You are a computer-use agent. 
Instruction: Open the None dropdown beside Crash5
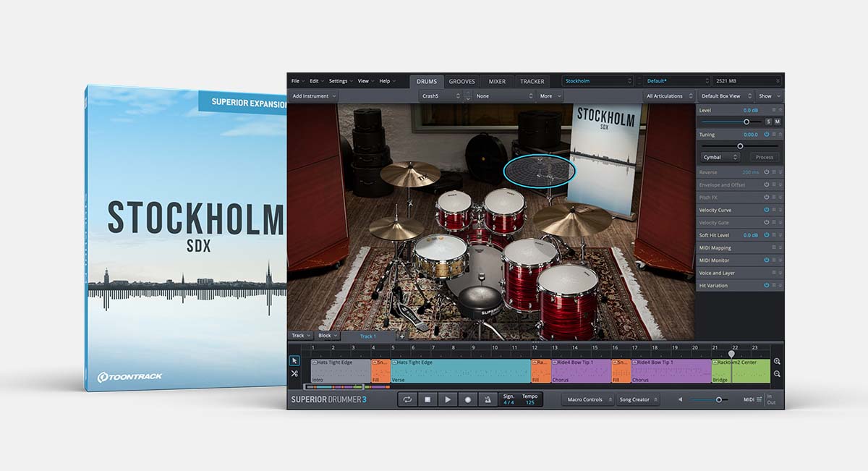click(504, 96)
